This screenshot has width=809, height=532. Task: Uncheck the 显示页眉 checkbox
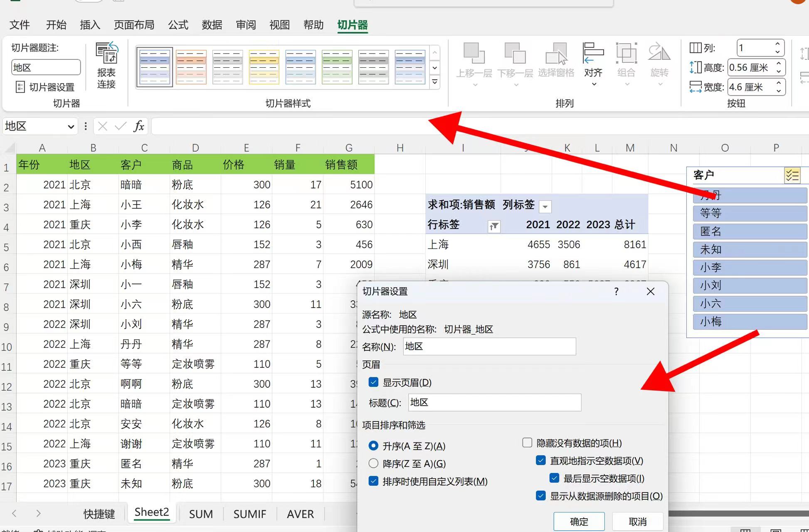point(373,382)
